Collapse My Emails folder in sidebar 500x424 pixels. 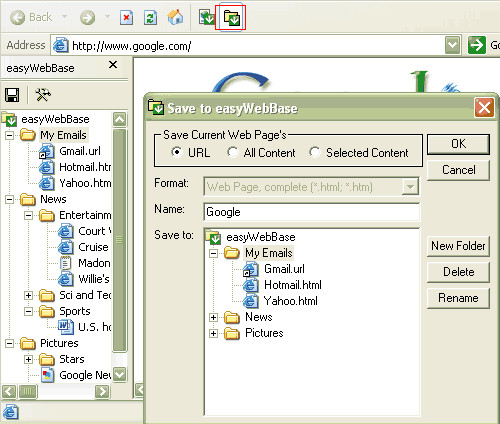pos(10,135)
